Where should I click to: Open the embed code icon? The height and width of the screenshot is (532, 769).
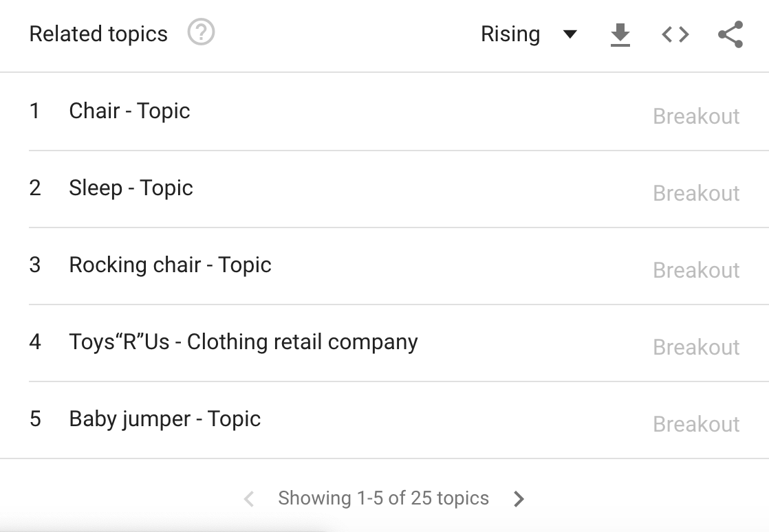pos(675,34)
